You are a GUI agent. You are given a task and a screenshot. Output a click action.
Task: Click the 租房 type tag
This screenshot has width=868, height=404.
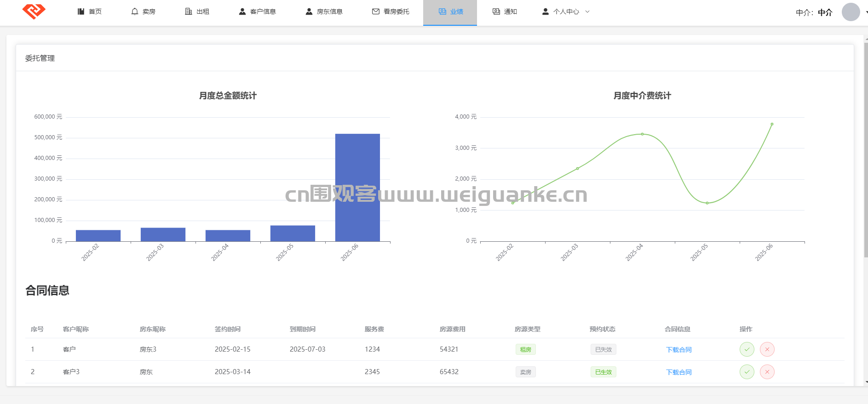coord(525,349)
